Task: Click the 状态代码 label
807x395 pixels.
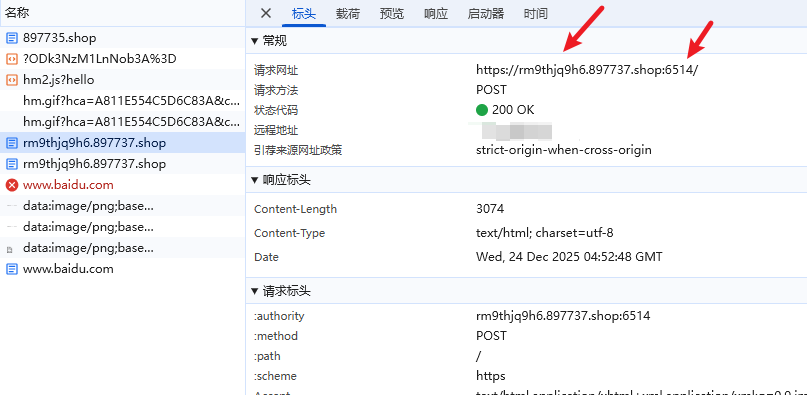Action: (x=276, y=110)
